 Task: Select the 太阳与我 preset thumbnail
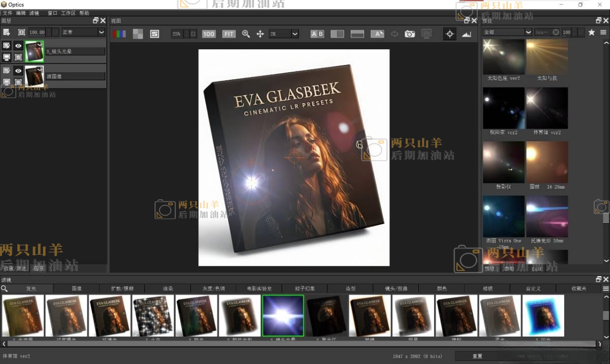click(547, 57)
